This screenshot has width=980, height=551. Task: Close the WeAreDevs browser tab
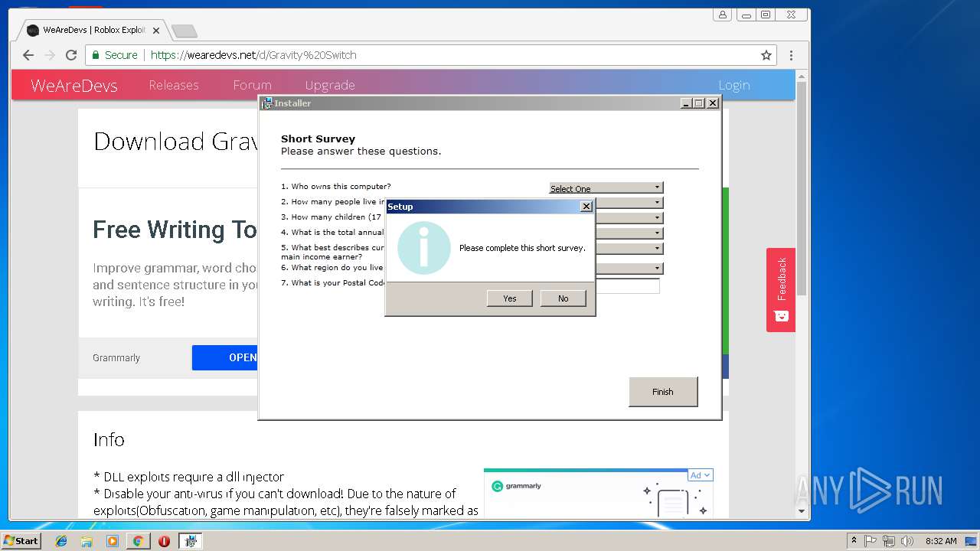[x=156, y=31]
